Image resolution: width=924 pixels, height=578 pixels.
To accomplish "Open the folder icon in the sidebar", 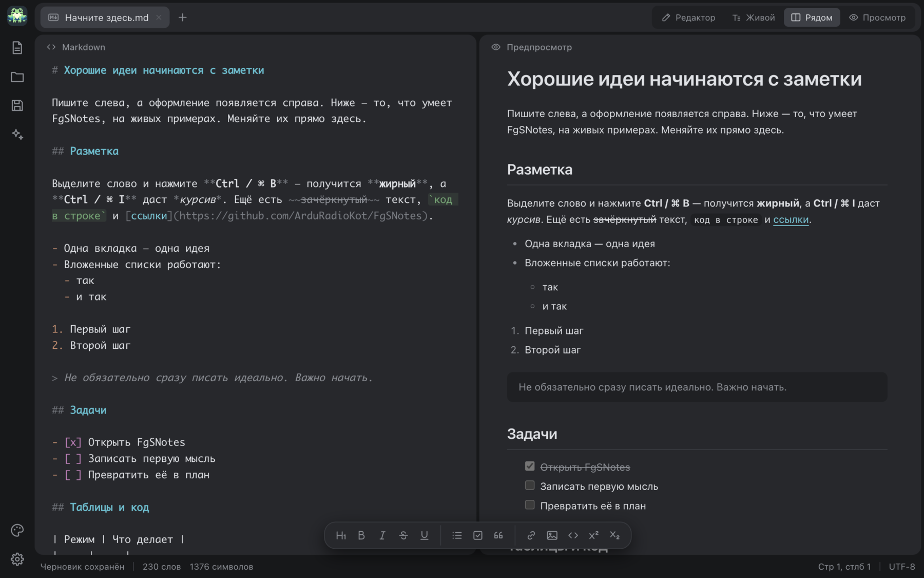I will click(x=17, y=77).
